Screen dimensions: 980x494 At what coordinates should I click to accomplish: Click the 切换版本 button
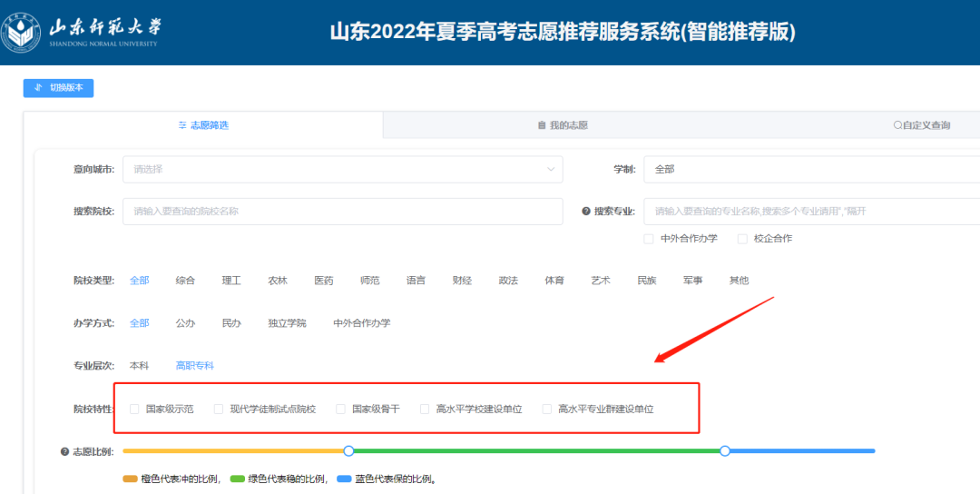(58, 88)
